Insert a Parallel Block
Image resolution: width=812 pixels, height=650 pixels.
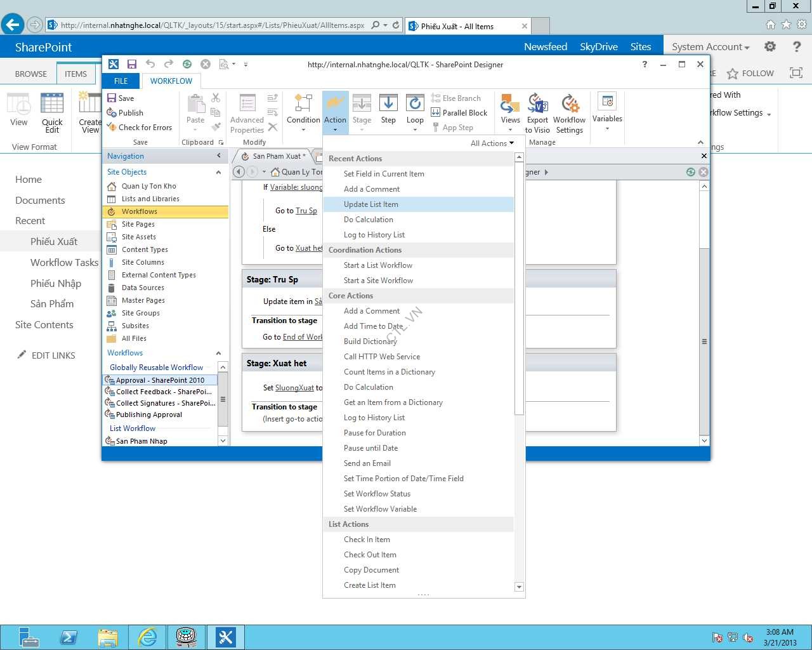pos(459,112)
